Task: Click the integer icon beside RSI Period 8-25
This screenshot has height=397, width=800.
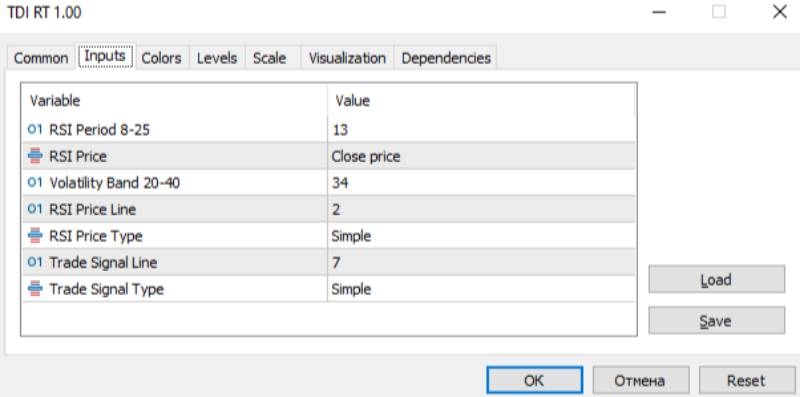Action: tap(35, 130)
